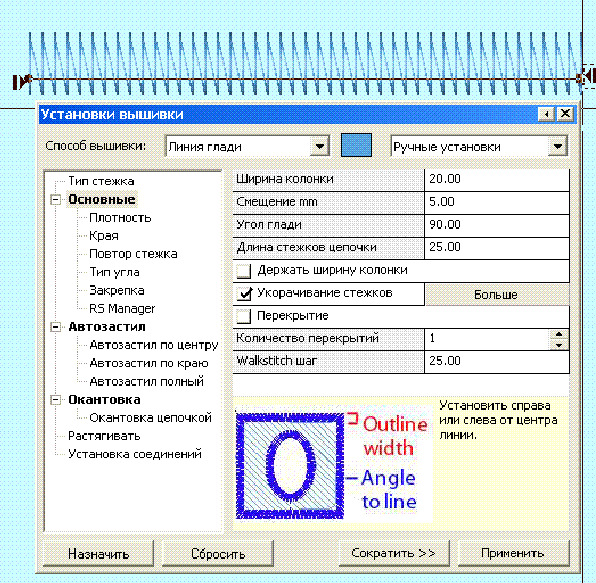Increase Количество перекрытий with up arrow
Screen dimensions: 596x583
coord(559,334)
